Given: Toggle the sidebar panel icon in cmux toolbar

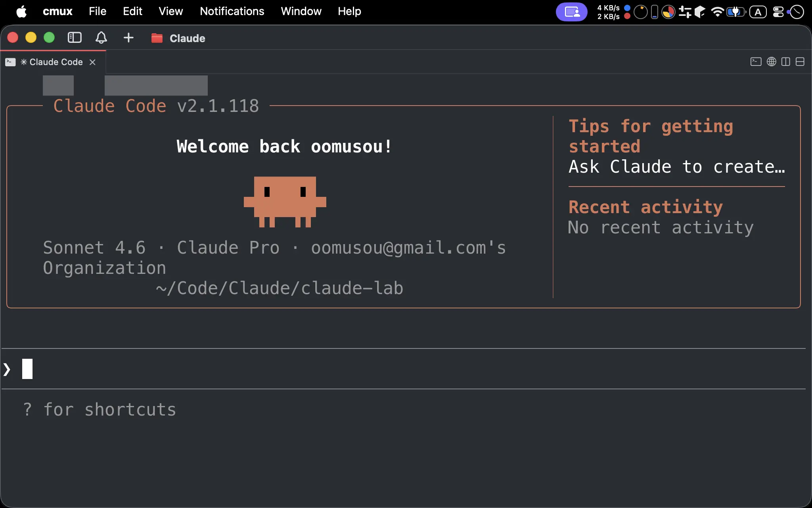Looking at the screenshot, I should click(75, 38).
